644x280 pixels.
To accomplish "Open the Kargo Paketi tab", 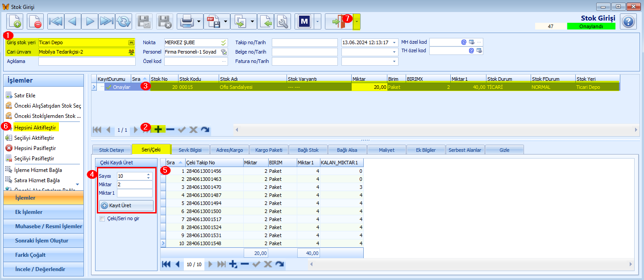I will (x=269, y=150).
